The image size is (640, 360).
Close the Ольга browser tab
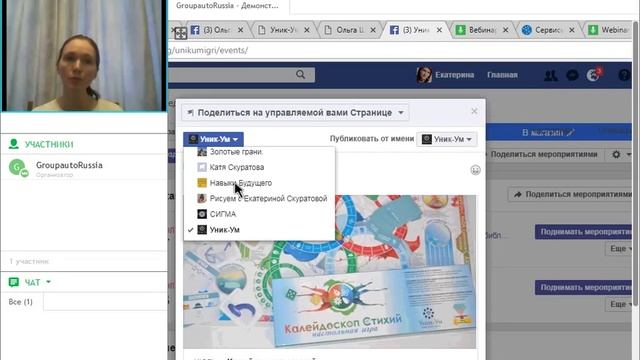coord(373,30)
